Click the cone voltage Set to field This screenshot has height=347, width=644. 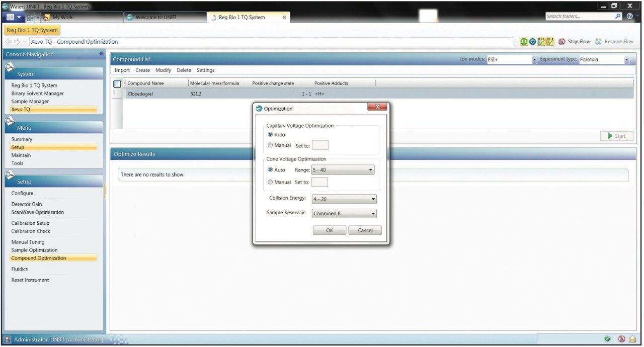tap(319, 182)
